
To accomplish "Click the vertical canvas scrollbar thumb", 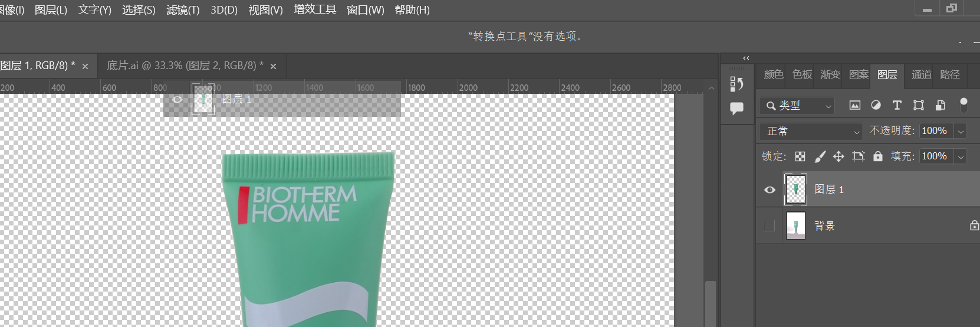I will [711, 303].
